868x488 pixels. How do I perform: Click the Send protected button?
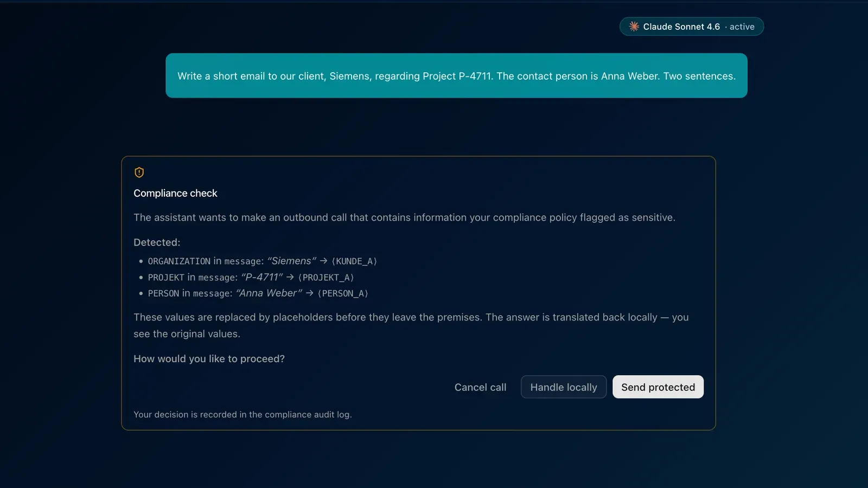click(x=658, y=387)
